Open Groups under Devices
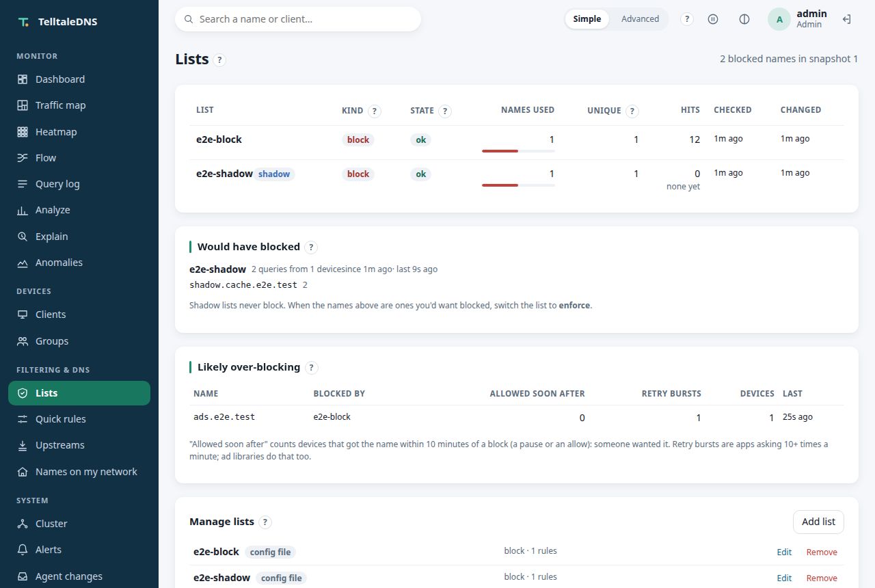This screenshot has width=875, height=588. pos(79,341)
